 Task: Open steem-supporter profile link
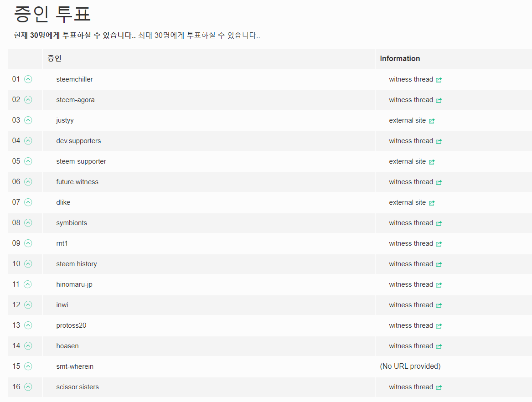tap(81, 161)
